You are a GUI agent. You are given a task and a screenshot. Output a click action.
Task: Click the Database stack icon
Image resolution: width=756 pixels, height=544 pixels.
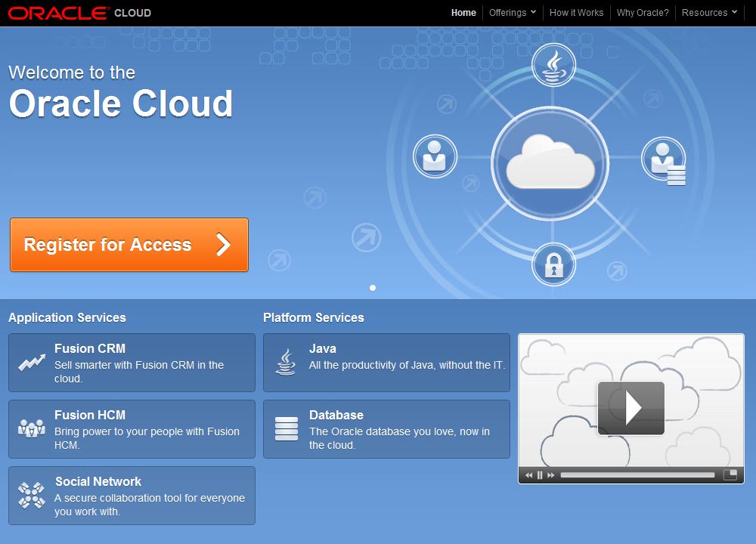tap(287, 429)
